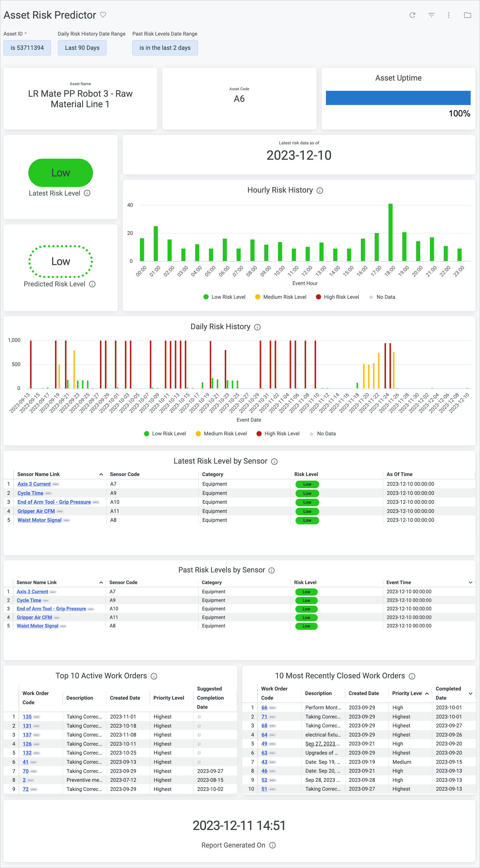Expand the Completed Date column chevron
The width and height of the screenshot is (480, 868).
[x=471, y=693]
